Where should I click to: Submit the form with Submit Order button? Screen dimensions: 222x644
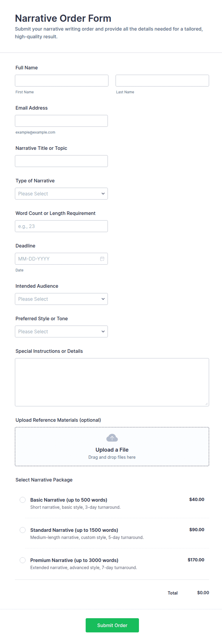tap(112, 625)
